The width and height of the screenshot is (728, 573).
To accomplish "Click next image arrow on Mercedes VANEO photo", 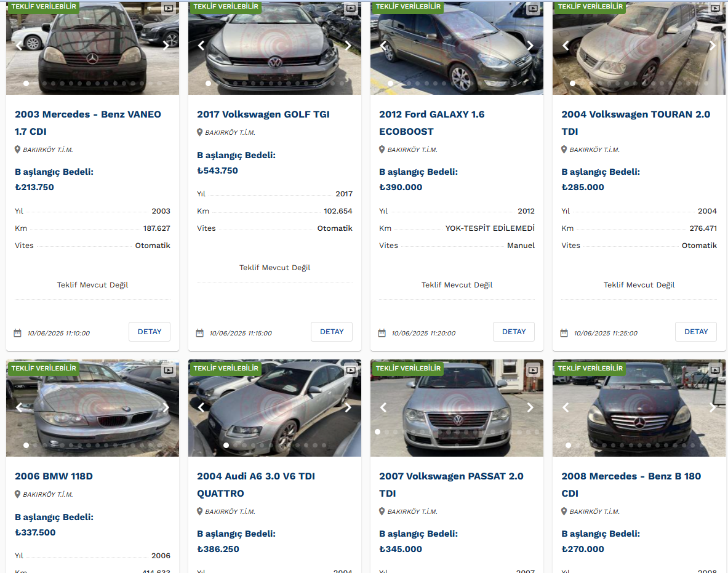I will click(x=166, y=45).
